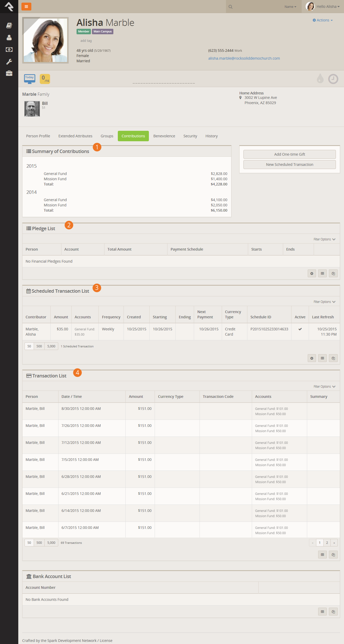Click New Scheduled Transaction button
Viewport: 344px width, 644px height.
289,165
